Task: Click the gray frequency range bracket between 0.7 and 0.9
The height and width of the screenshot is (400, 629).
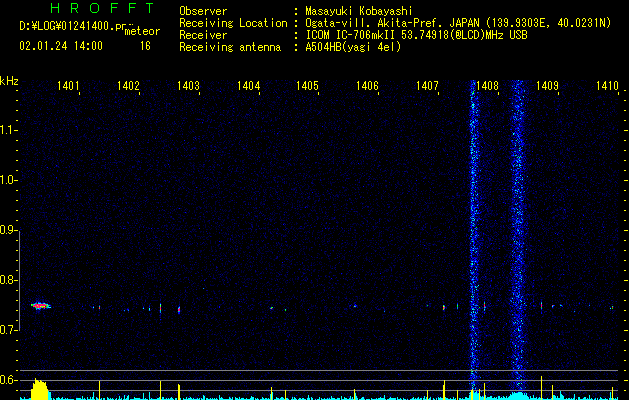Action: tap(20, 280)
